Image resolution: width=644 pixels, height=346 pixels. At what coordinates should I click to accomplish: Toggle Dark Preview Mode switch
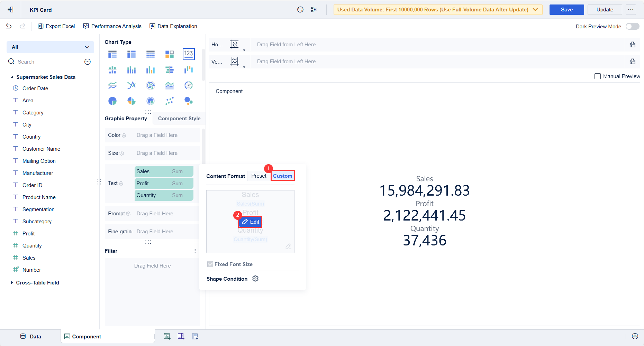(632, 26)
